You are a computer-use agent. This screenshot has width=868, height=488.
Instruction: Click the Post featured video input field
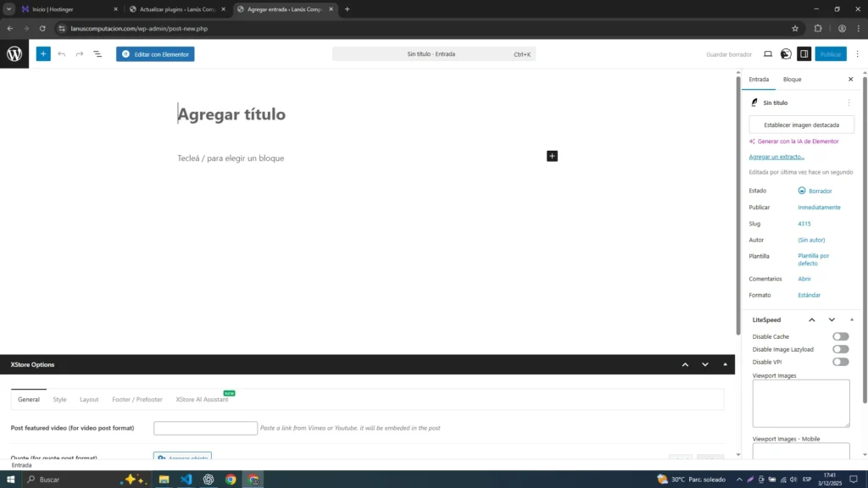tap(205, 428)
